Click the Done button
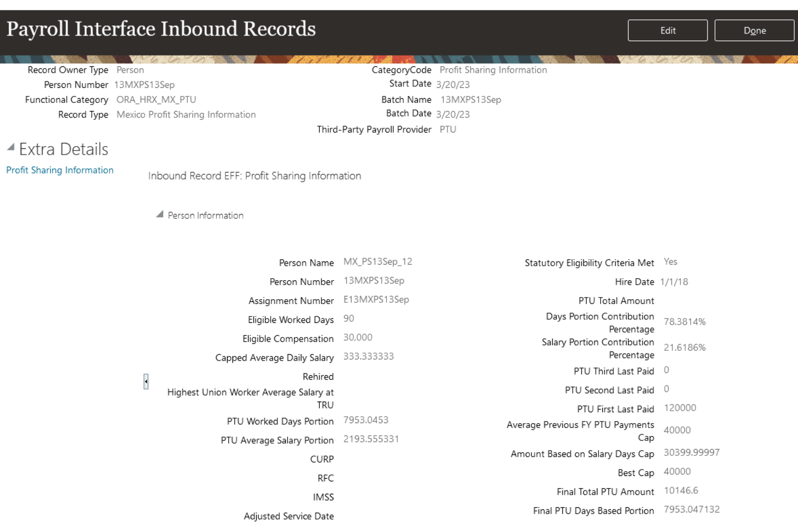The width and height of the screenshot is (798, 532). coord(754,31)
